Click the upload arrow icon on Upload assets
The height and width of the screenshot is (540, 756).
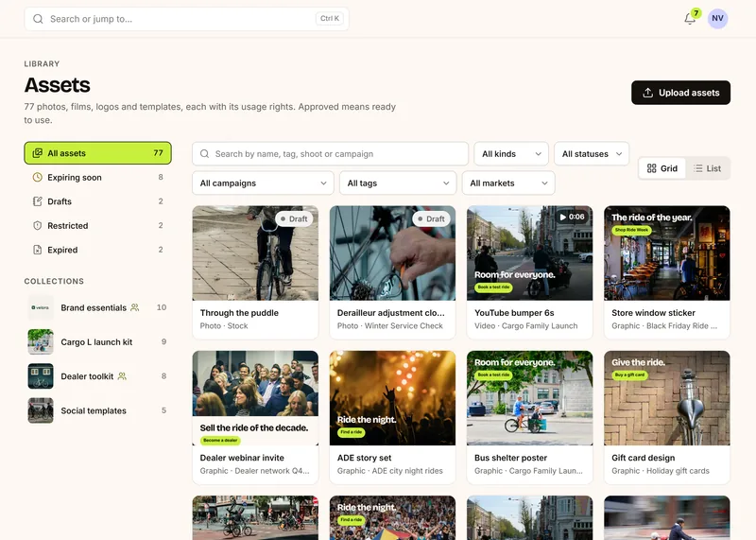(x=648, y=93)
